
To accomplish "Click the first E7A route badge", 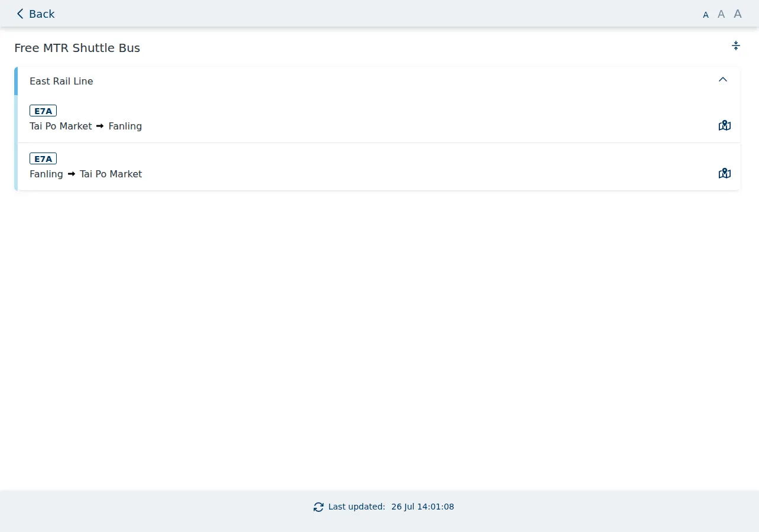I will pos(43,111).
